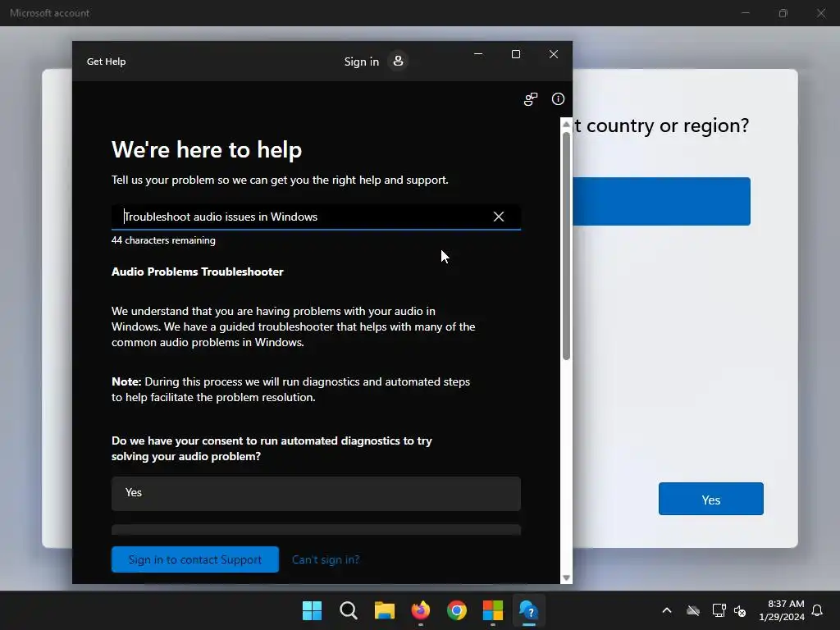Open the notifications bell

818,610
